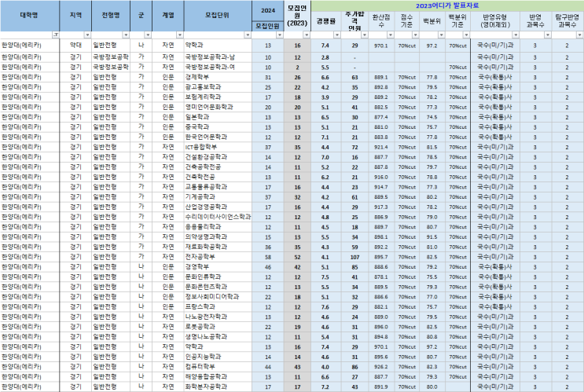Select the 경영학부 cell
This screenshot has width=584, height=392.
pyautogui.click(x=218, y=267)
